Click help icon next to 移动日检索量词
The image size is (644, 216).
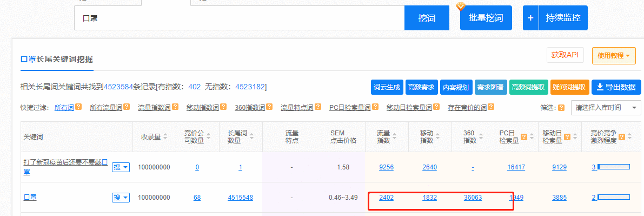click(436, 107)
